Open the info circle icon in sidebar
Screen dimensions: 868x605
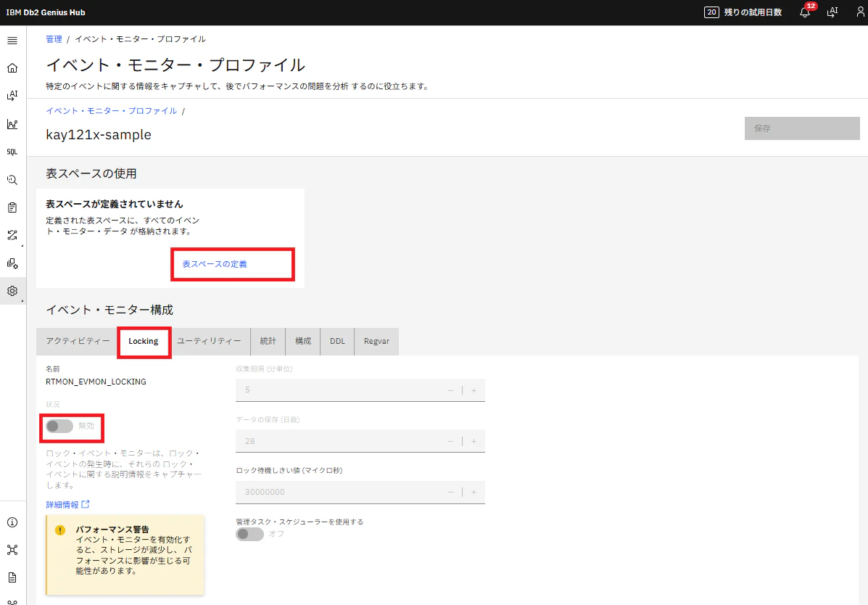click(x=12, y=522)
